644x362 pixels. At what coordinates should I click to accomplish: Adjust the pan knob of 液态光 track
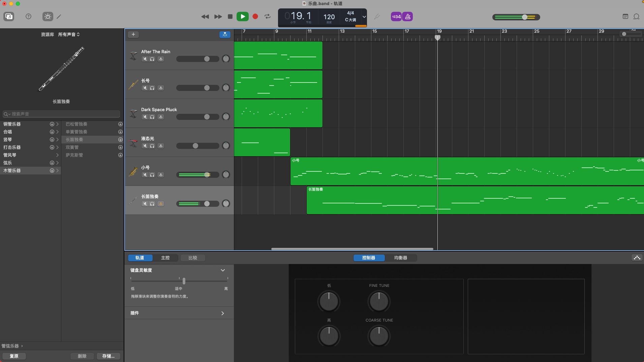(226, 146)
